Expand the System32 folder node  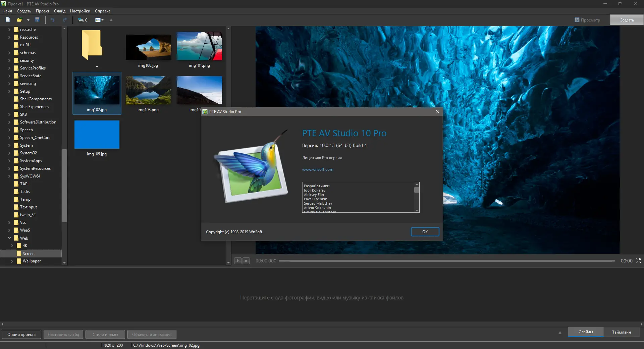(9, 153)
